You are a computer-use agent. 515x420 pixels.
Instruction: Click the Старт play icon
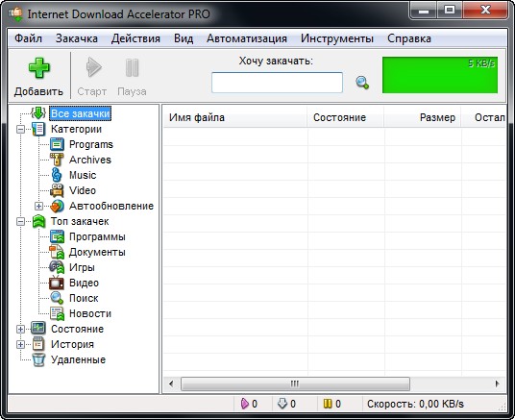tap(93, 67)
